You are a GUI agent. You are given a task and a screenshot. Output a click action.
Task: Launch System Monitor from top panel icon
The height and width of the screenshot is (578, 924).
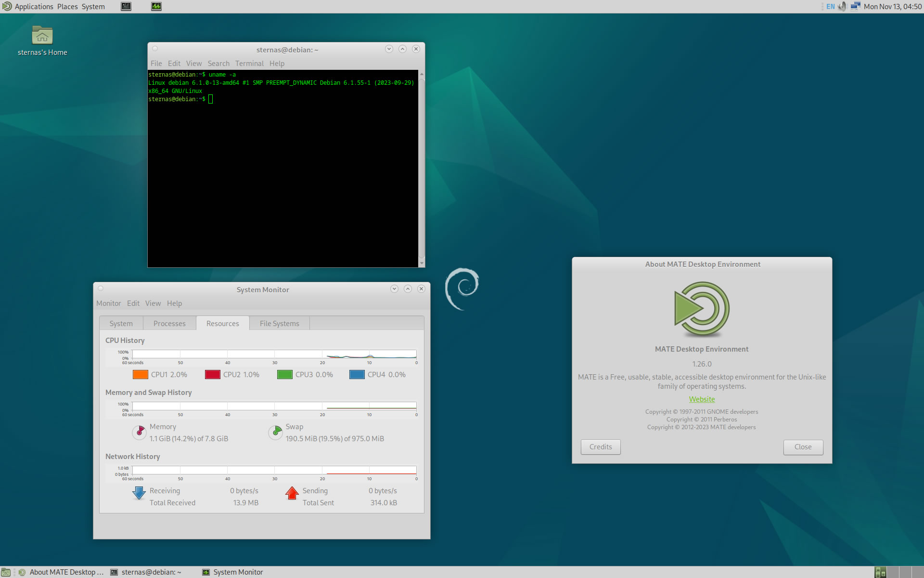click(x=156, y=6)
